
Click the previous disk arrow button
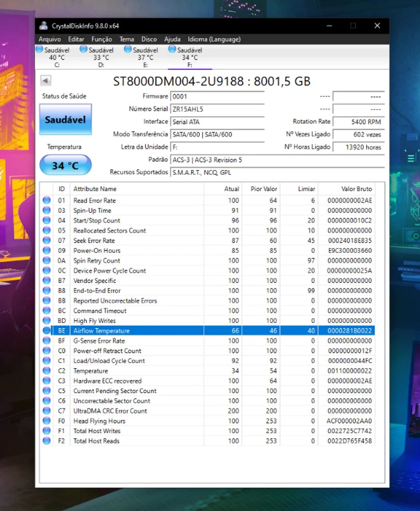coord(46,81)
